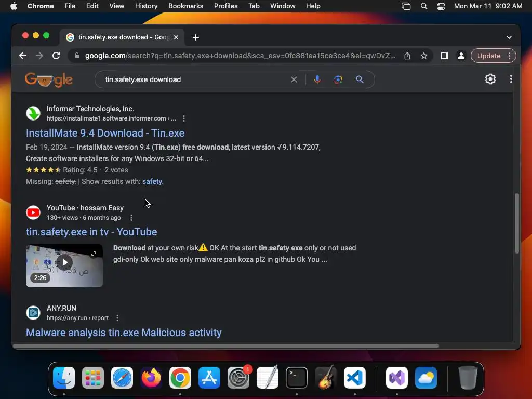Viewport: 532px width, 399px height.
Task: Click the YouTube result favicon
Action: [x=33, y=212]
